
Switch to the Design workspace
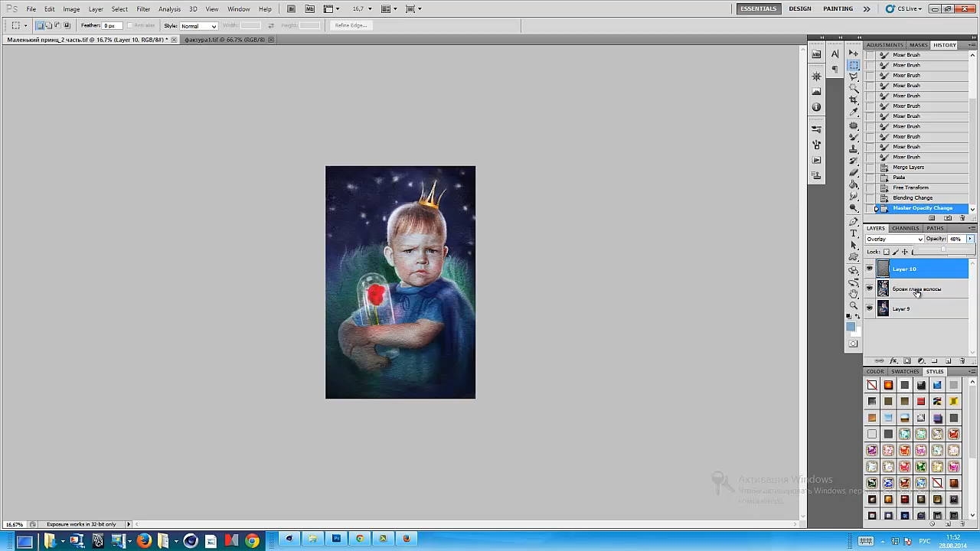[800, 9]
